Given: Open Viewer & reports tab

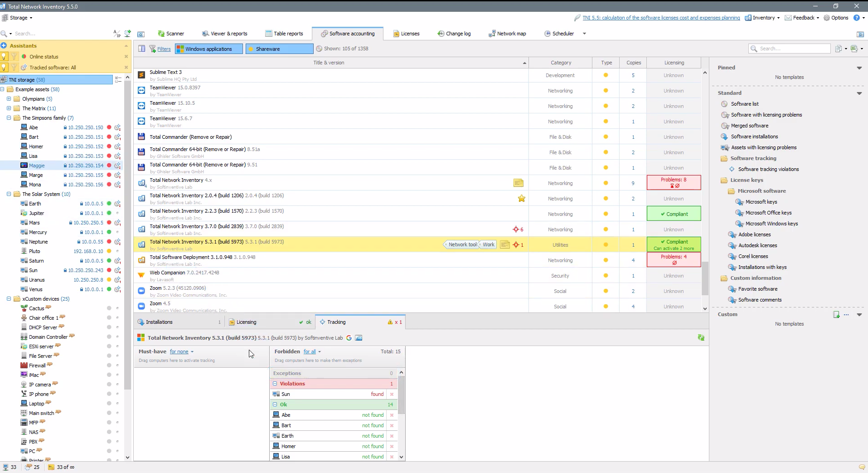Looking at the screenshot, I should point(225,34).
